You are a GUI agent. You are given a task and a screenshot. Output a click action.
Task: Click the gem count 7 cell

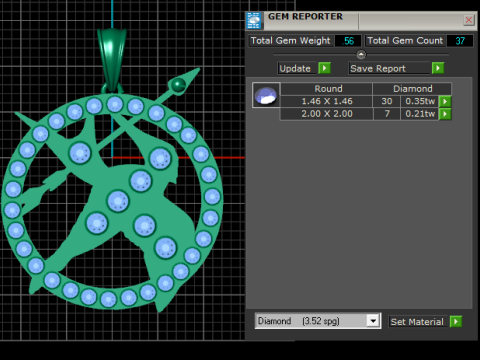point(387,114)
